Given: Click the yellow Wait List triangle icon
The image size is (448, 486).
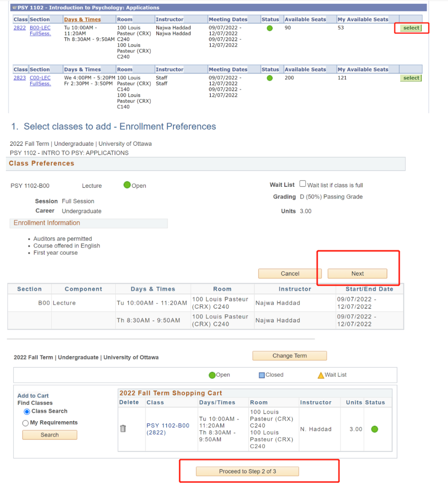Looking at the screenshot, I should click(321, 375).
